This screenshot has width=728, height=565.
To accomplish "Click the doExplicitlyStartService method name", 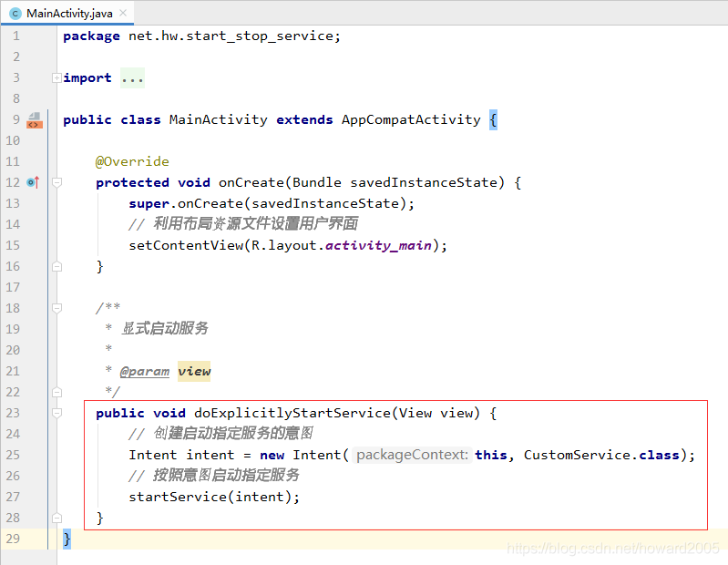I will [292, 413].
